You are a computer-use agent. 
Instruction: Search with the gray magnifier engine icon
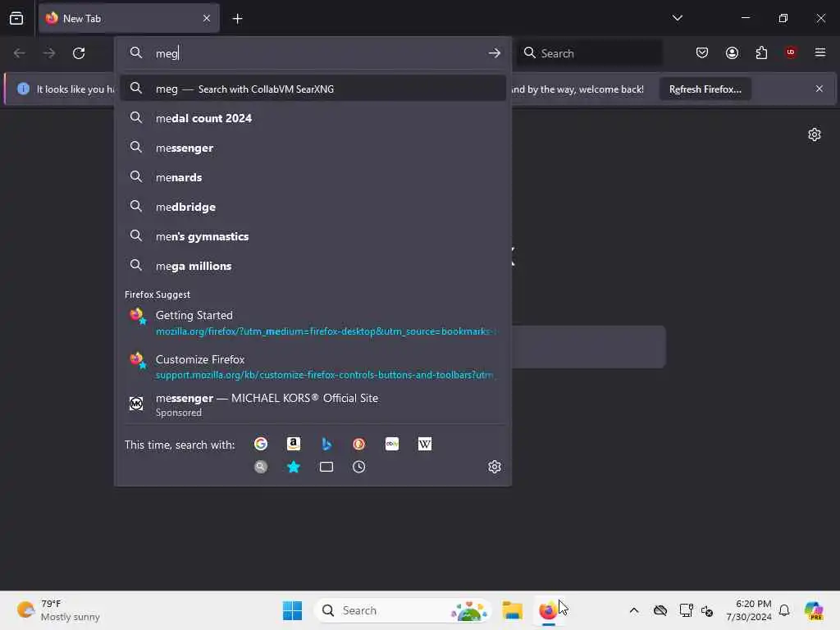tap(261, 467)
